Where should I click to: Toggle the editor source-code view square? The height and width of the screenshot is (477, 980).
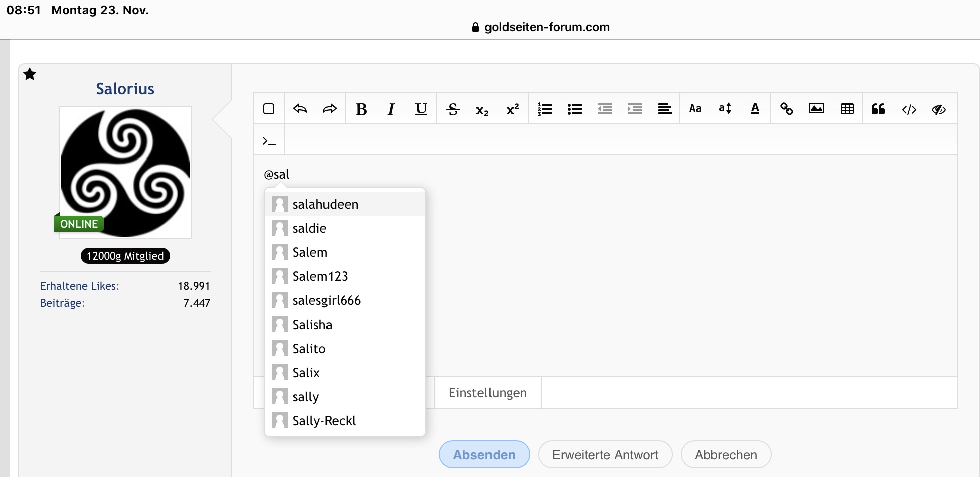click(269, 109)
